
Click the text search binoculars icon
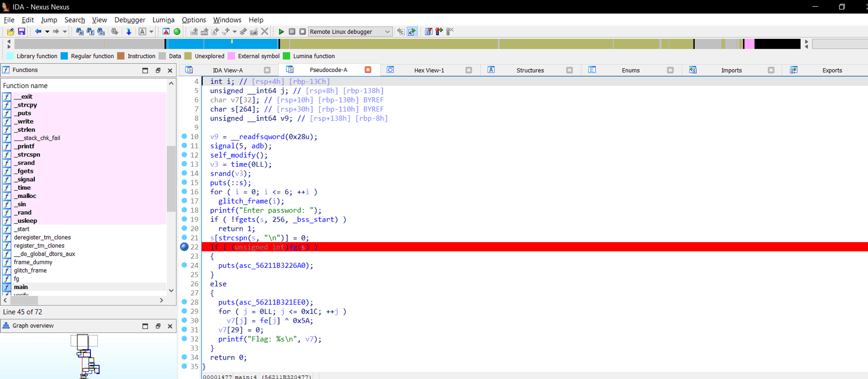point(90,32)
